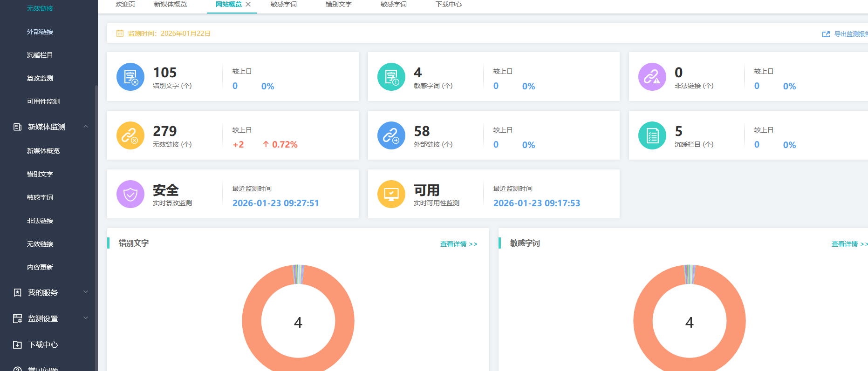
Task: Select 篡改监测 in the sidebar
Action: [40, 78]
